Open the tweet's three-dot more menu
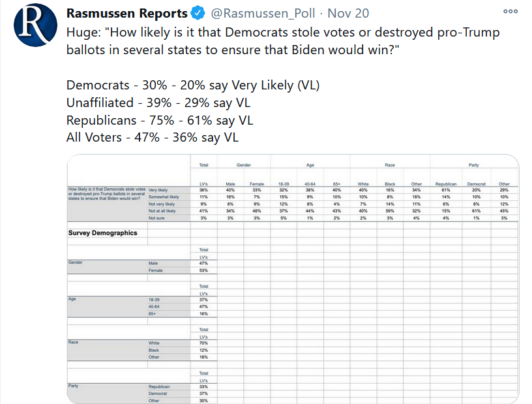This screenshot has width=532, height=404. coord(510,12)
